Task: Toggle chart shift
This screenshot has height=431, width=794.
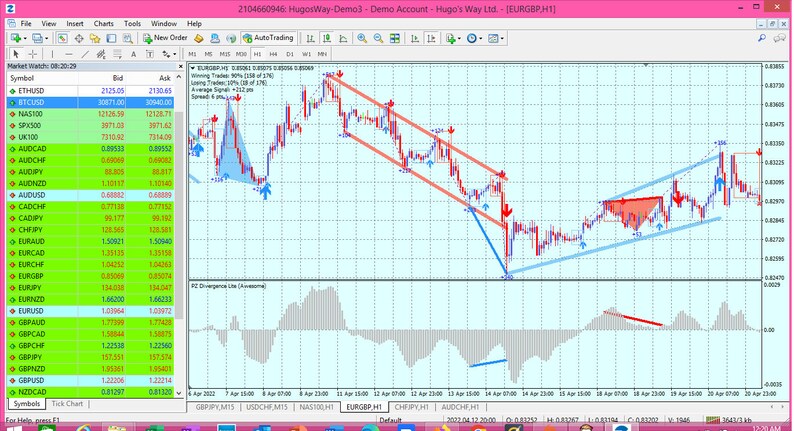Action: 431,38
